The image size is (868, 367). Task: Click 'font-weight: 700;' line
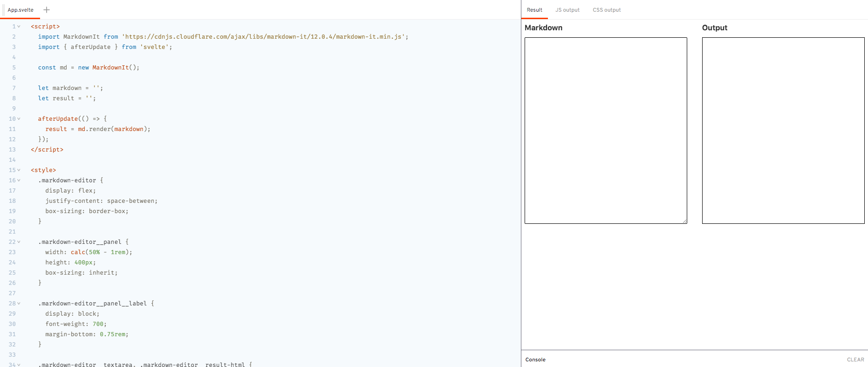point(76,324)
